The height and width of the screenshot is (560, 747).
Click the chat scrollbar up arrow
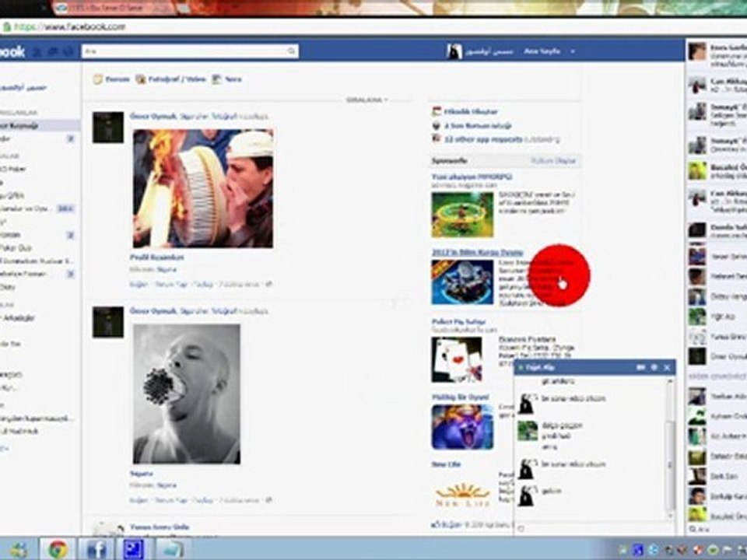pyautogui.click(x=670, y=381)
